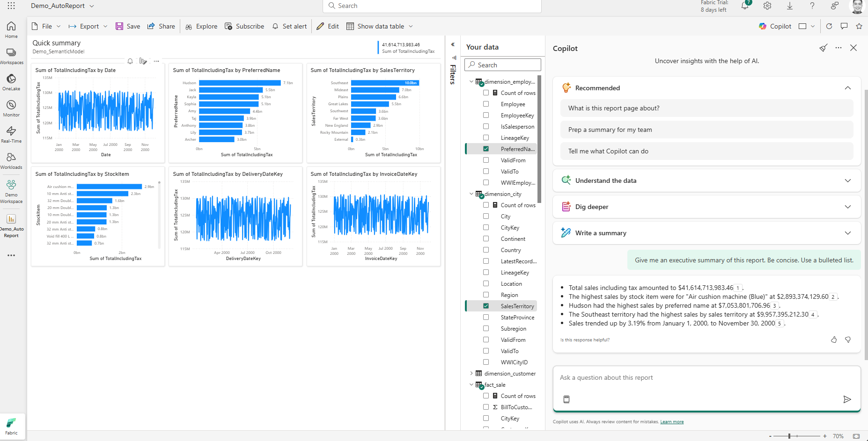Viewport: 868px width, 441px height.
Task: Collapse the fact_sale table
Action: 471,384
